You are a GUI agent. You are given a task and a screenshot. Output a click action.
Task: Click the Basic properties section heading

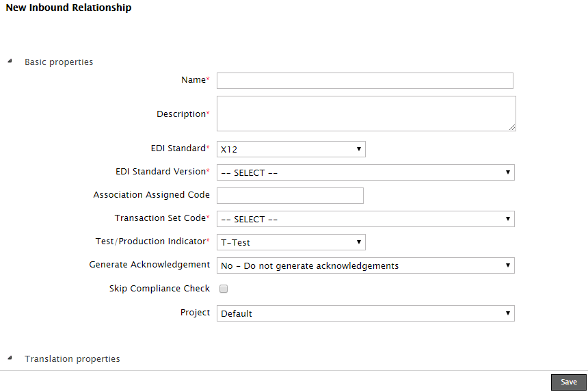pyautogui.click(x=59, y=62)
